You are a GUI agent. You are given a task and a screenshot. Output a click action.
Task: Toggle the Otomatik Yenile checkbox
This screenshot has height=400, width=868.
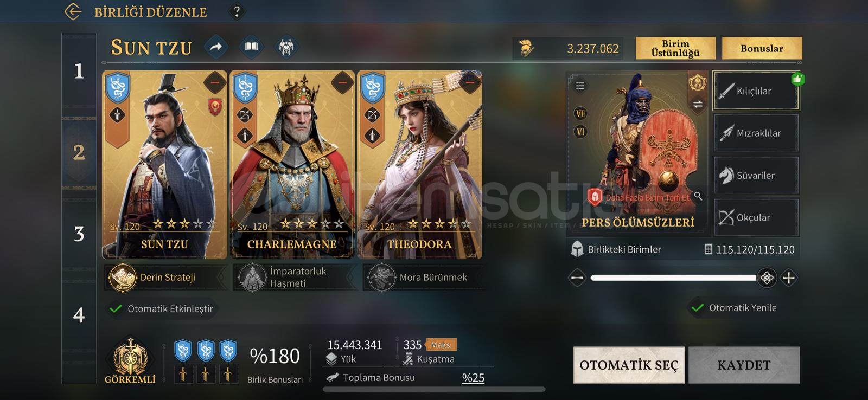tap(697, 308)
